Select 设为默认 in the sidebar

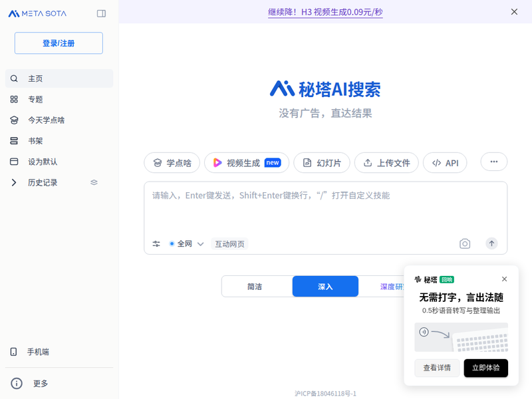click(59, 162)
